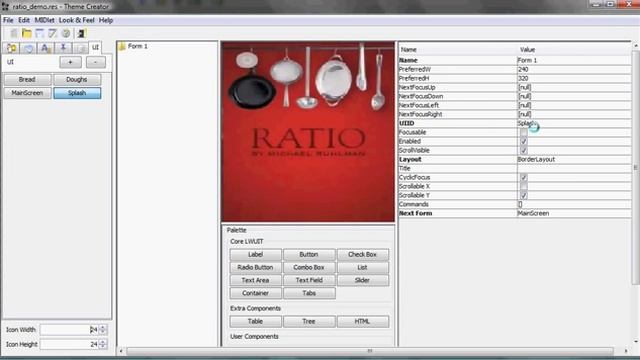The height and width of the screenshot is (360, 640).
Task: Toggle the Scrollable Y checkbox
Action: [524, 196]
